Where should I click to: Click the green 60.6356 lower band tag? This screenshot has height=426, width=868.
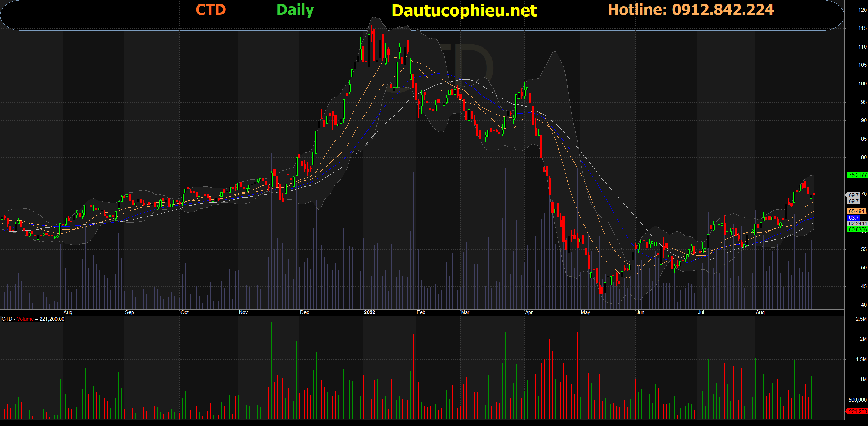pos(857,230)
